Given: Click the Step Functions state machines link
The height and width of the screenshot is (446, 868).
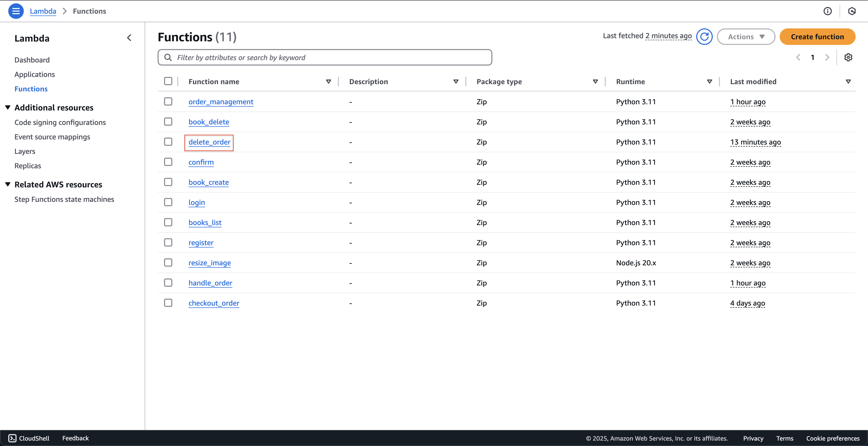Looking at the screenshot, I should (x=64, y=198).
